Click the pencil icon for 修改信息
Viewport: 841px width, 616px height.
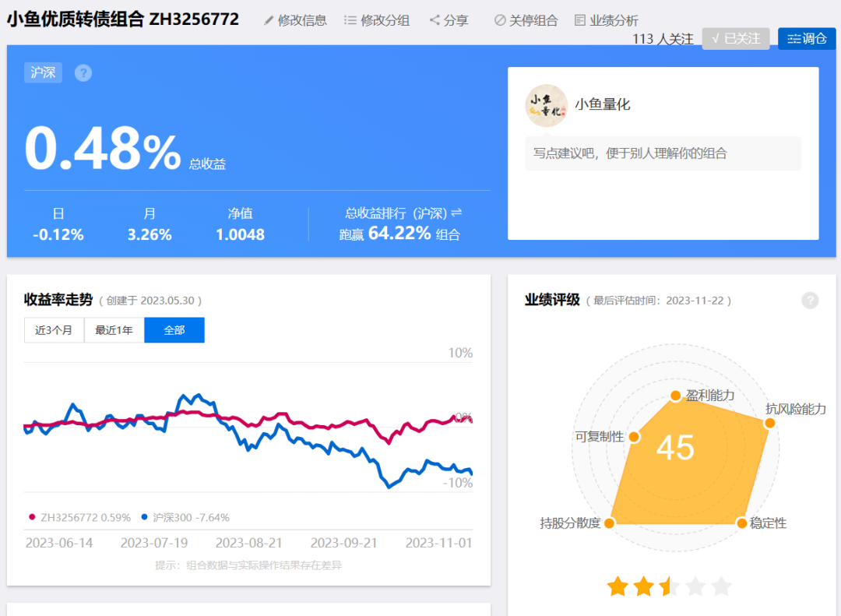point(268,20)
